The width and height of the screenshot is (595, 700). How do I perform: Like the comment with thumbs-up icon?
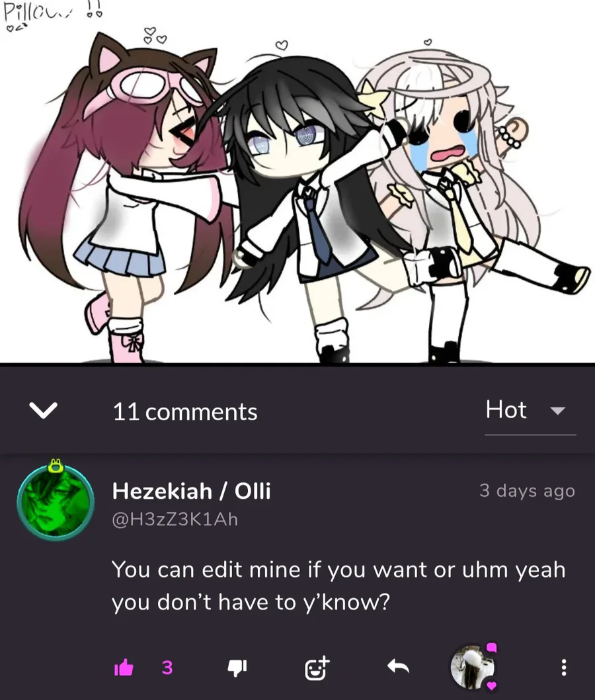pos(124,668)
